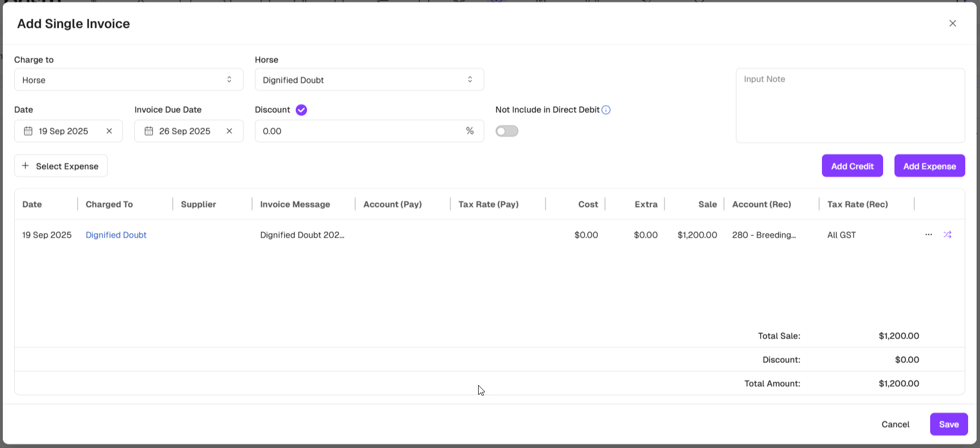Click the shuffle icon in invoice row

point(947,235)
